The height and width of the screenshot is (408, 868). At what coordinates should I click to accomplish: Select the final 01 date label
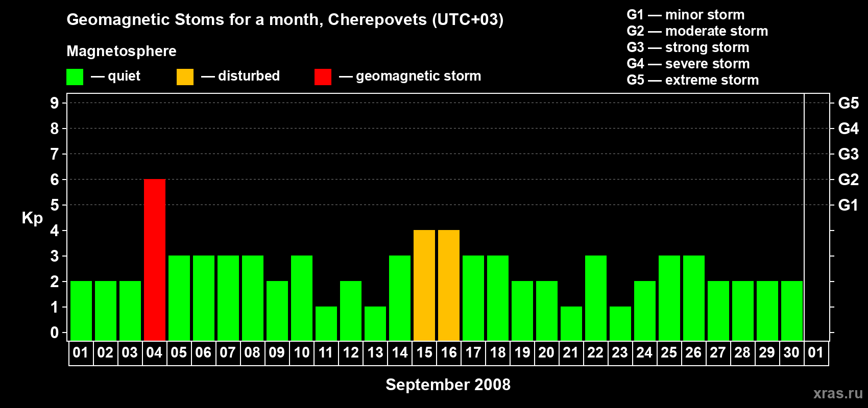click(816, 353)
